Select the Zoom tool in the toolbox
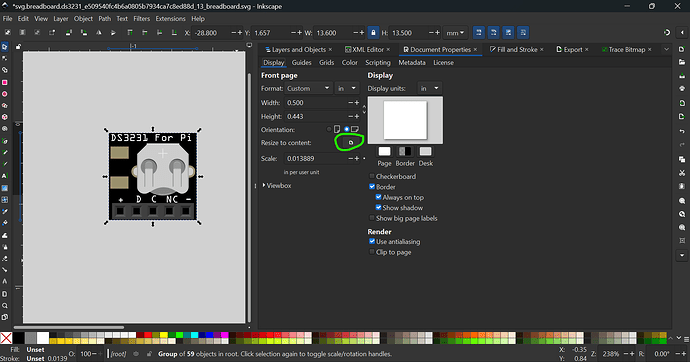 pos(5,305)
